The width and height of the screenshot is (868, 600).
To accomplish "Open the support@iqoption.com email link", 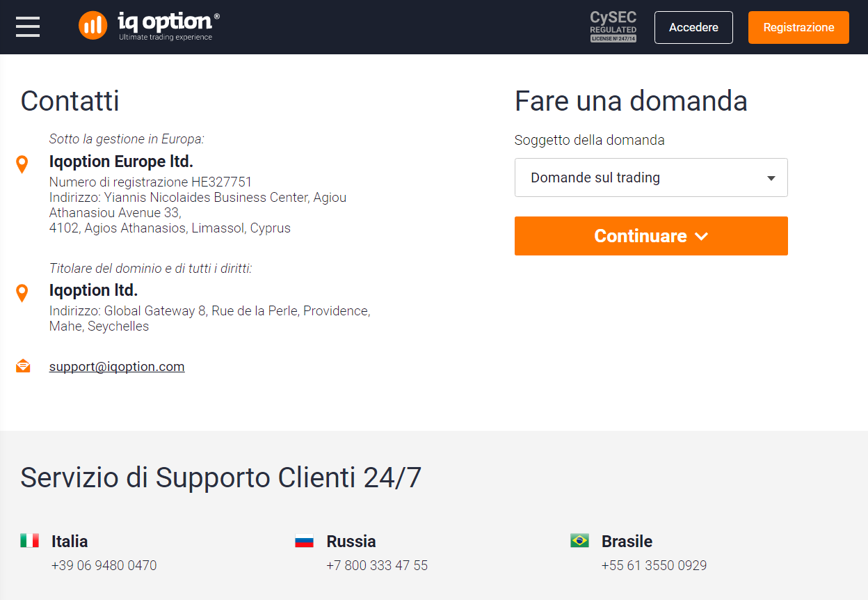I will [117, 366].
